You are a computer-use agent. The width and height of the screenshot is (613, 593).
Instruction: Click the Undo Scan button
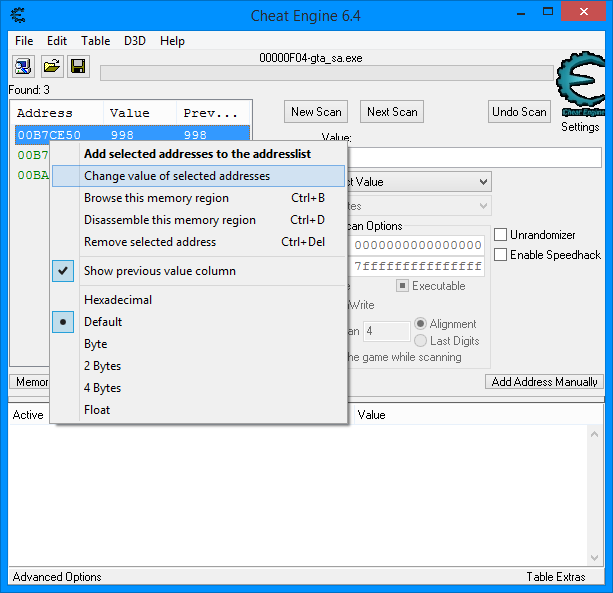[x=519, y=112]
